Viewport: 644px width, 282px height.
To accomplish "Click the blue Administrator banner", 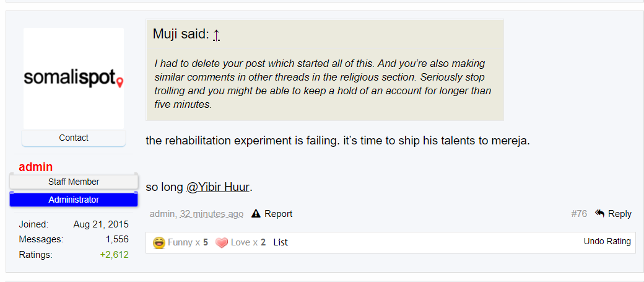I will pos(74,200).
